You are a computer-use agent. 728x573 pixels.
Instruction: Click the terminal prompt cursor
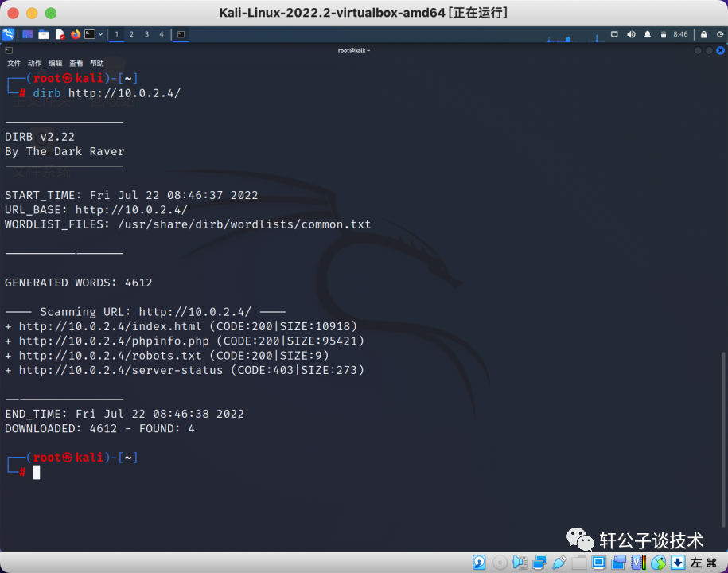point(37,472)
